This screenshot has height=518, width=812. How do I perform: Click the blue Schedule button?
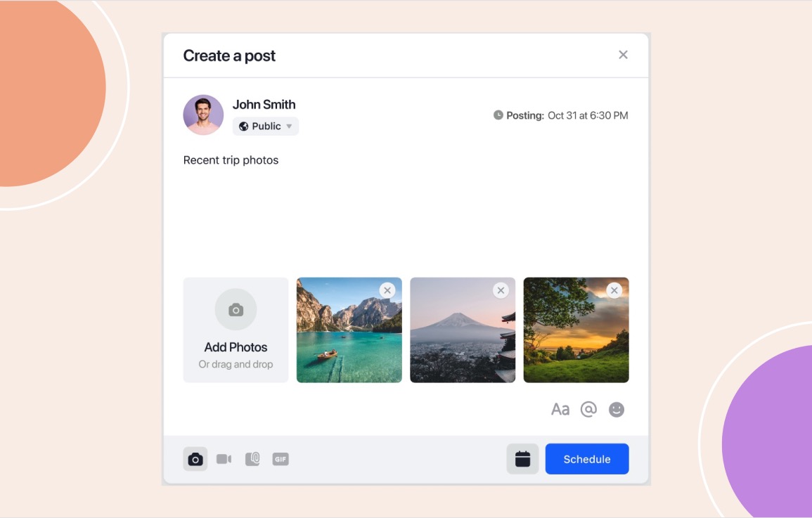[x=587, y=459]
